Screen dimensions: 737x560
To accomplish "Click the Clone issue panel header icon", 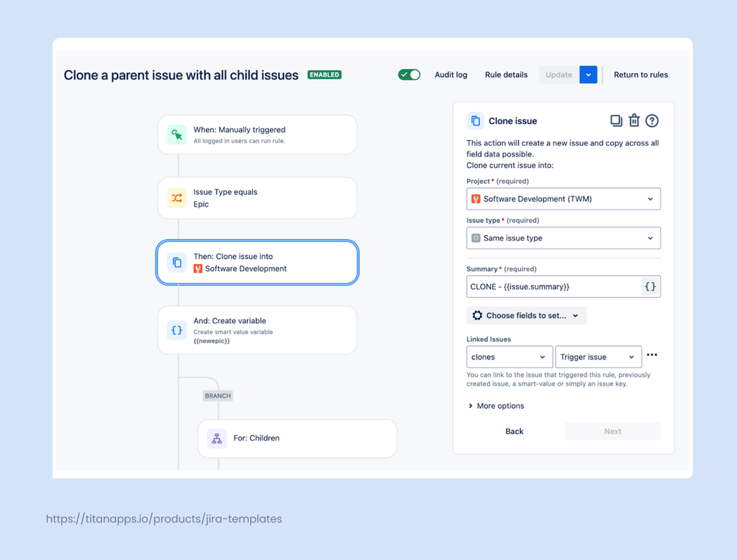I will (x=475, y=121).
